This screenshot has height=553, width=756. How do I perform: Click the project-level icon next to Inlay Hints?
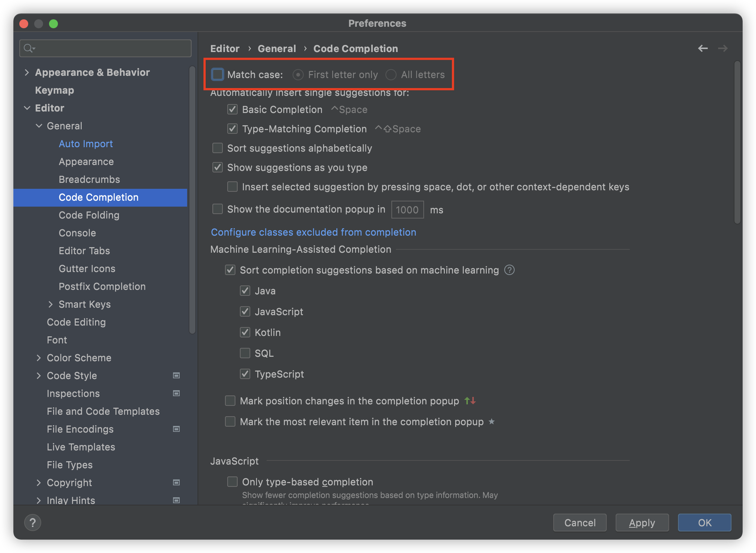click(x=176, y=500)
